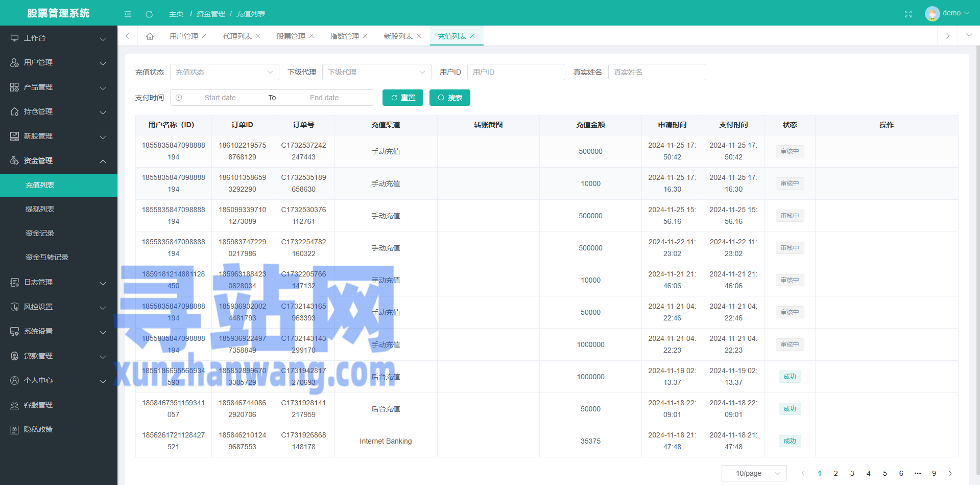This screenshot has height=485, width=980.
Task: Close the 用户管理 tab
Action: tap(204, 36)
